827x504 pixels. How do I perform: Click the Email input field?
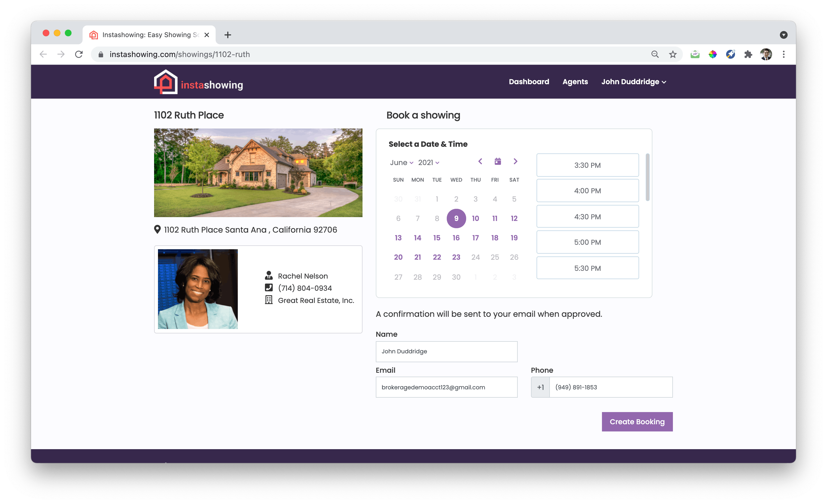point(446,387)
